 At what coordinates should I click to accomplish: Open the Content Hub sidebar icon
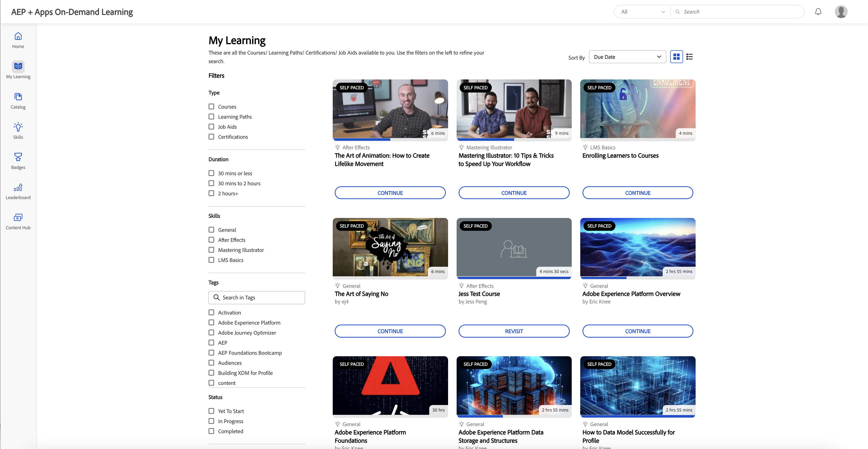tap(18, 217)
